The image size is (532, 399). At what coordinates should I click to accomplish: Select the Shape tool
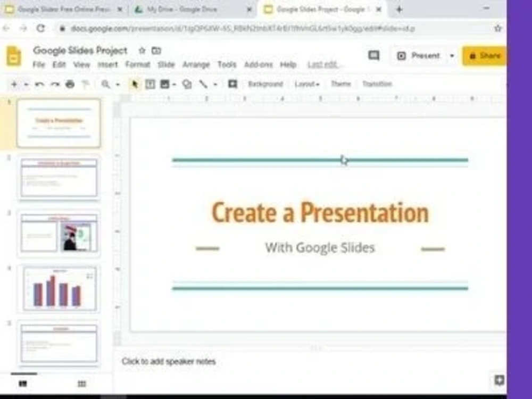(x=187, y=84)
